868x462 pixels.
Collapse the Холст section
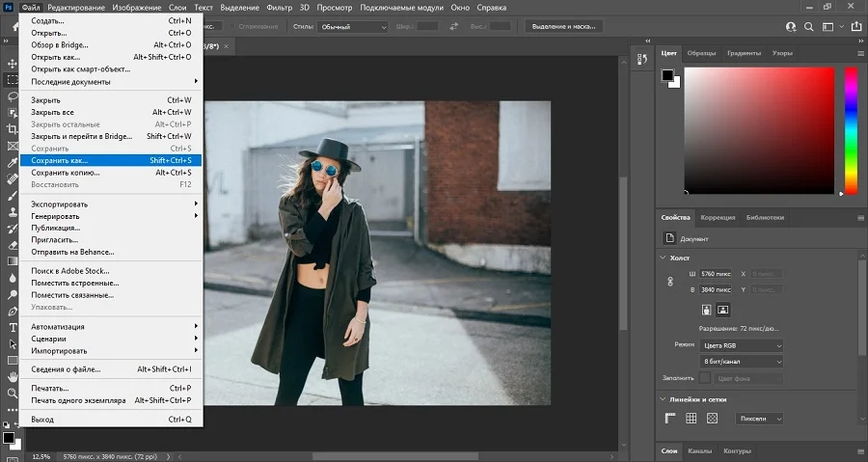[663, 258]
